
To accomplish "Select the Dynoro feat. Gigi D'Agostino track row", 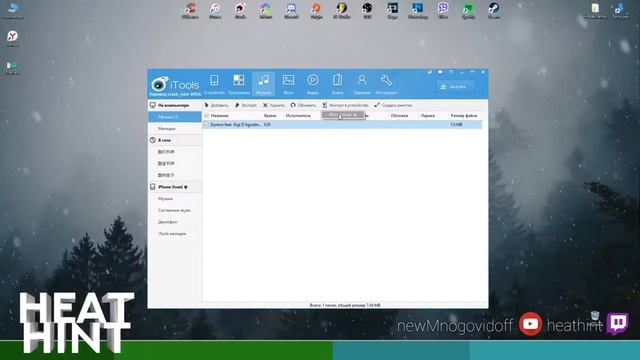I will coord(342,124).
